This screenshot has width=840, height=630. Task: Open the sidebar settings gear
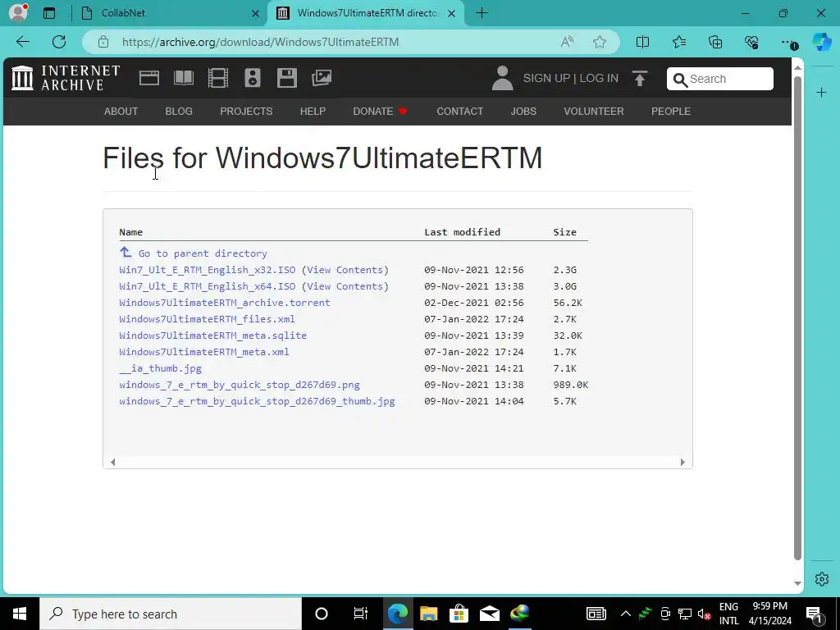[x=822, y=579]
